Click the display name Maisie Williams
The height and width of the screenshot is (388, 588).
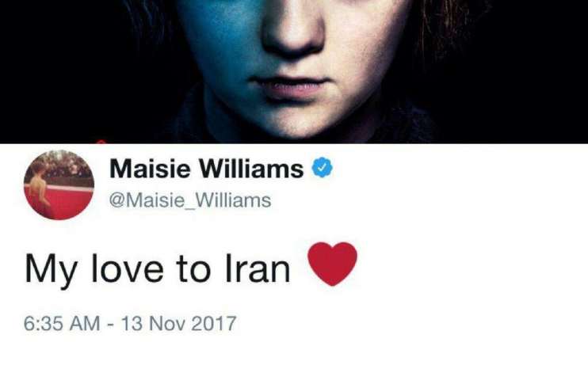click(x=207, y=169)
